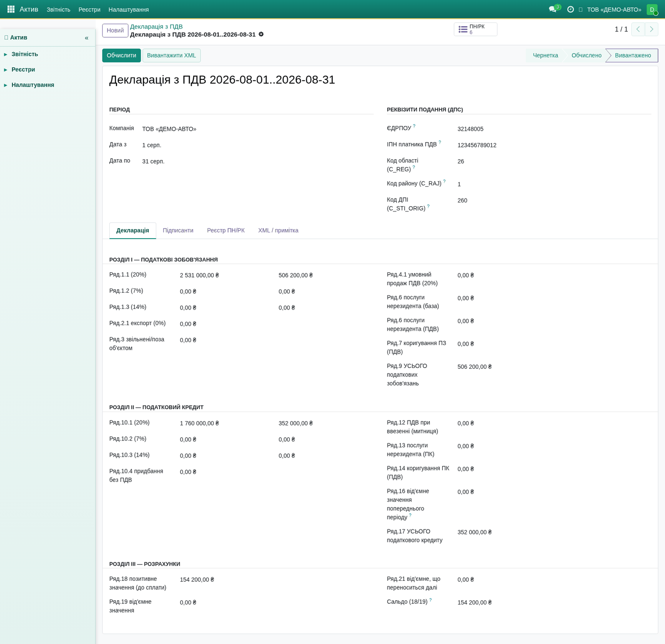Set status to Чернетка
The width and height of the screenshot is (665, 644).
[545, 56]
